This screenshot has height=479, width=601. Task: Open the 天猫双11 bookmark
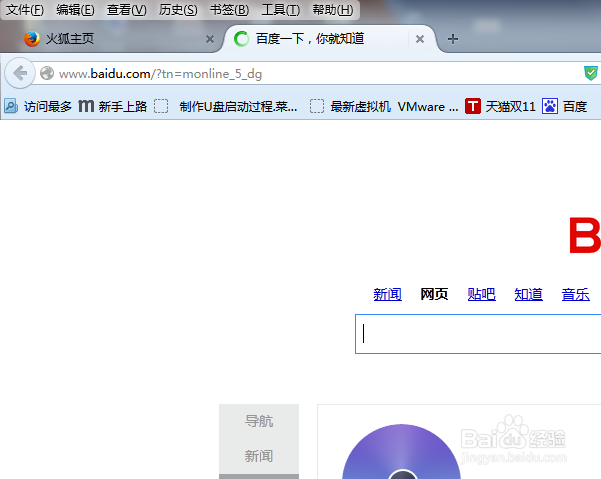pos(500,106)
